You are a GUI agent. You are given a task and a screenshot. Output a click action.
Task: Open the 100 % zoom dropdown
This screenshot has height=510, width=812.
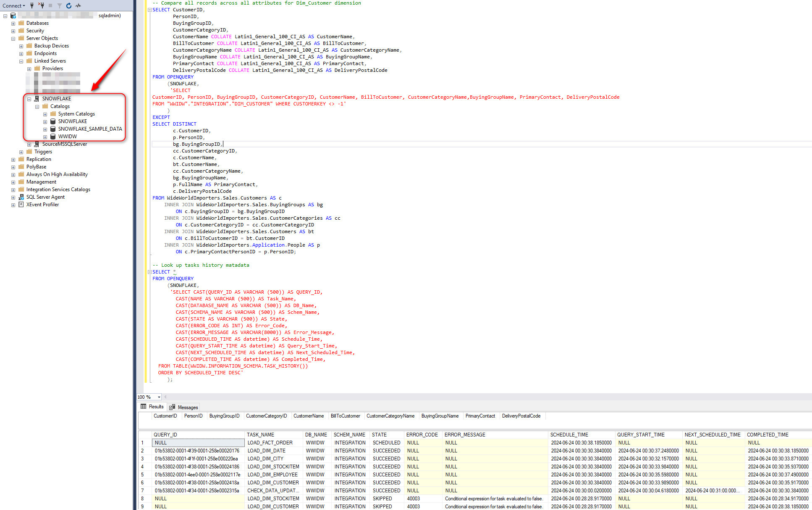click(159, 397)
